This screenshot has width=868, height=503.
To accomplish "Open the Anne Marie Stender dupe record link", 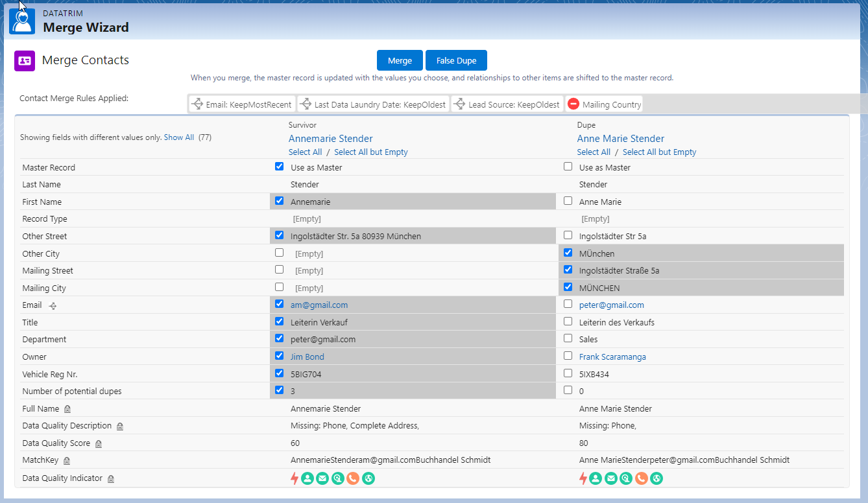I will (x=621, y=139).
